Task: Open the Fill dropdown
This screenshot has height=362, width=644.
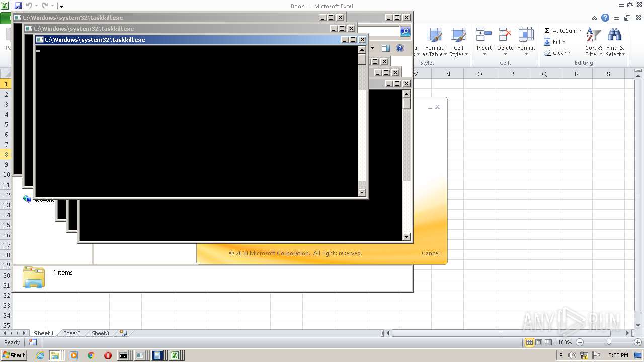Action: [x=555, y=42]
